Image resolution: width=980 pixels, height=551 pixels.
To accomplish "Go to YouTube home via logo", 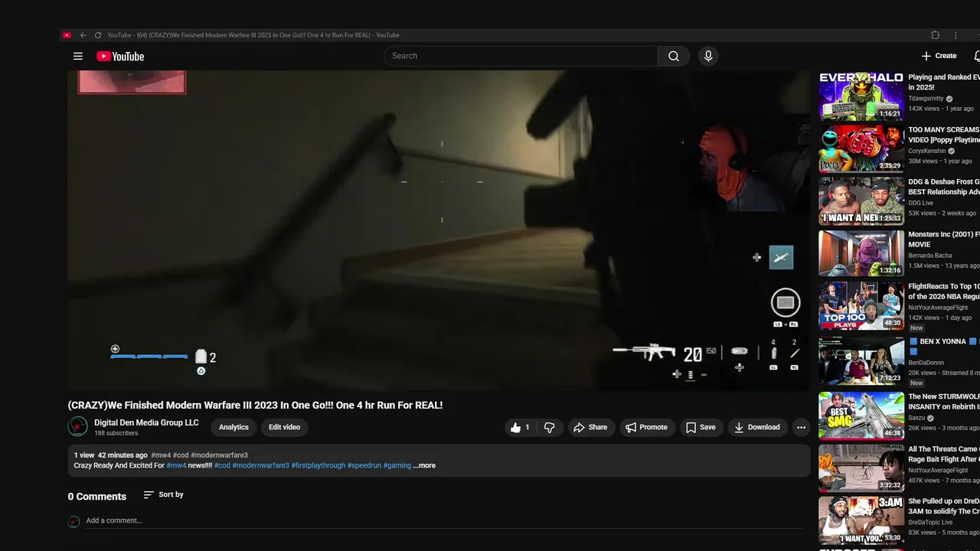I will tap(120, 56).
